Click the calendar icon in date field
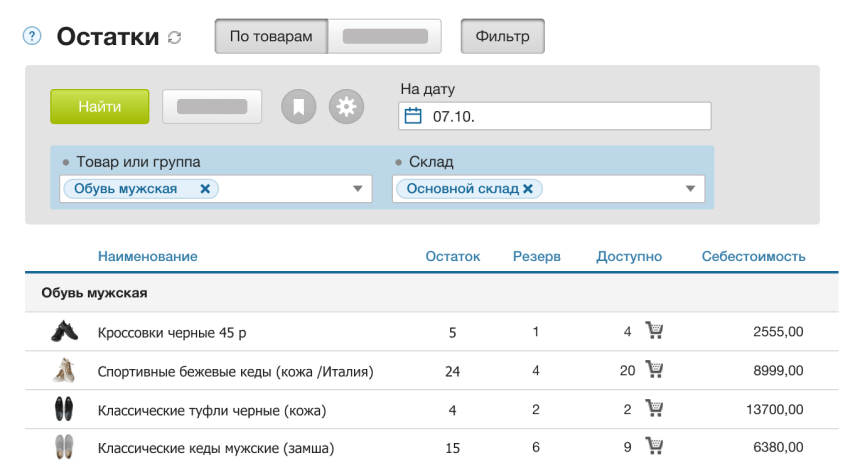This screenshot has width=860, height=465. pyautogui.click(x=413, y=116)
